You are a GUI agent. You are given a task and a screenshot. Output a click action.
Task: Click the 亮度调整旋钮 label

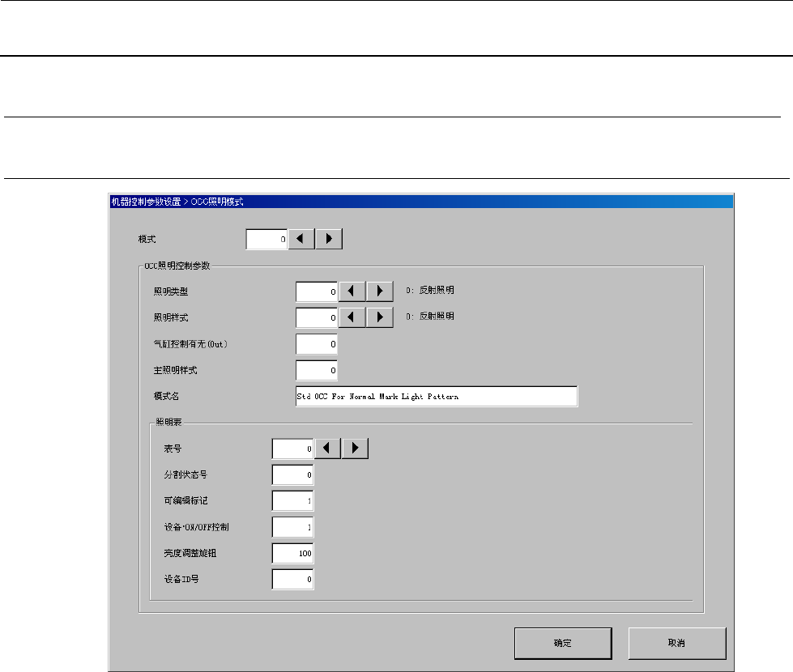click(190, 553)
